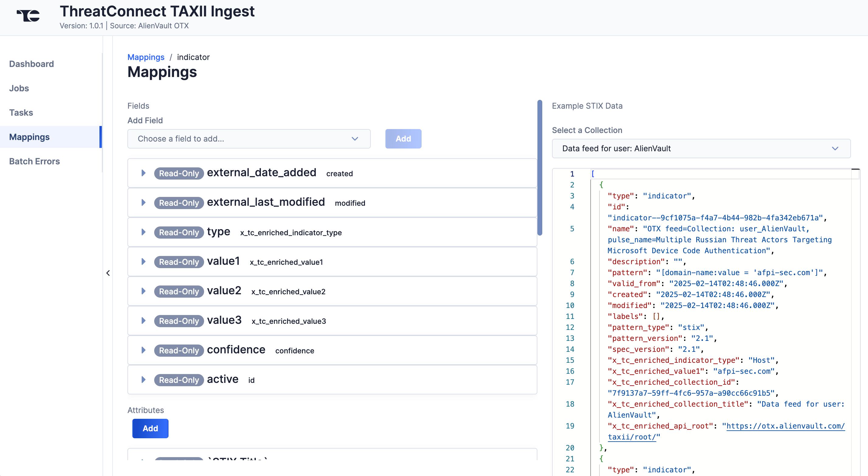Click the fields list scrollbar thumb

coord(540,165)
